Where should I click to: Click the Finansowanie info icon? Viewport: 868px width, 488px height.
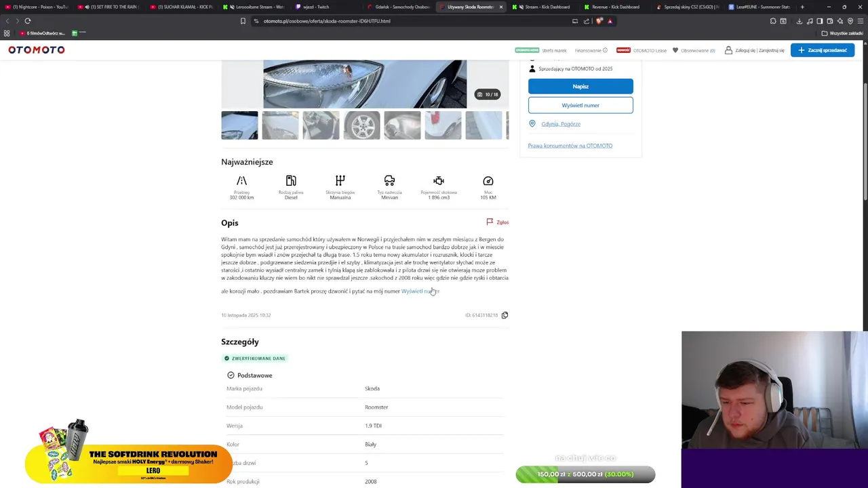605,50
